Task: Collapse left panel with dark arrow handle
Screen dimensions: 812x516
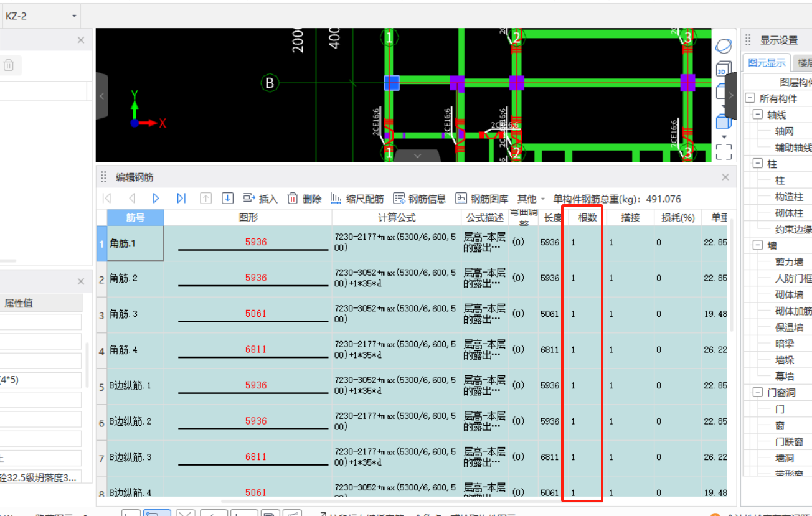Action: pos(102,96)
